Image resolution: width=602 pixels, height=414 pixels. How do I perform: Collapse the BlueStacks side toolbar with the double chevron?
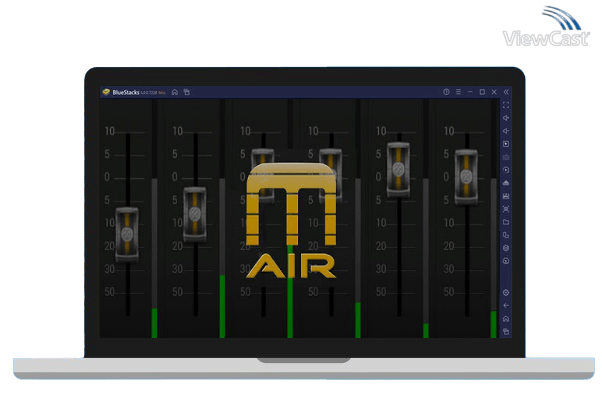506,92
